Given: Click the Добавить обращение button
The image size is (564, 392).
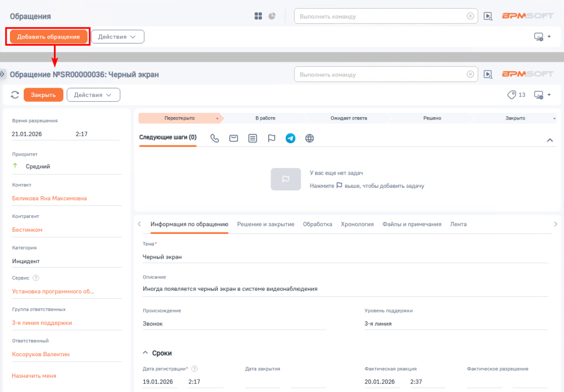Looking at the screenshot, I should tap(48, 37).
